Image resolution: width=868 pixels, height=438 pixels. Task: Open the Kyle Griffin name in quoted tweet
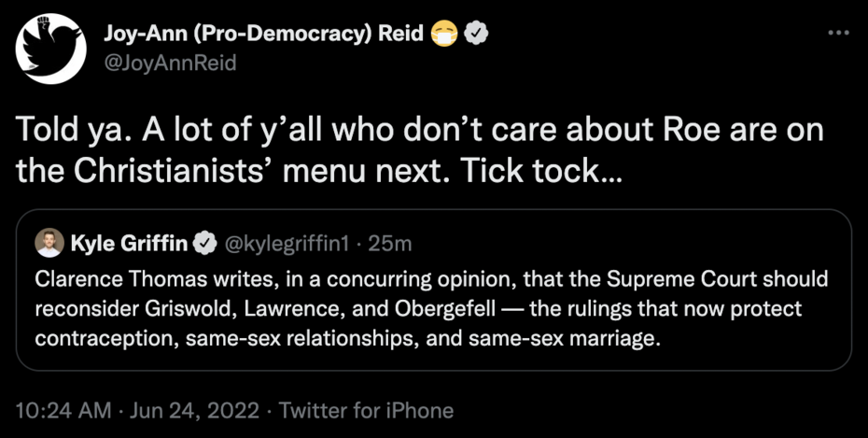pos(129,244)
